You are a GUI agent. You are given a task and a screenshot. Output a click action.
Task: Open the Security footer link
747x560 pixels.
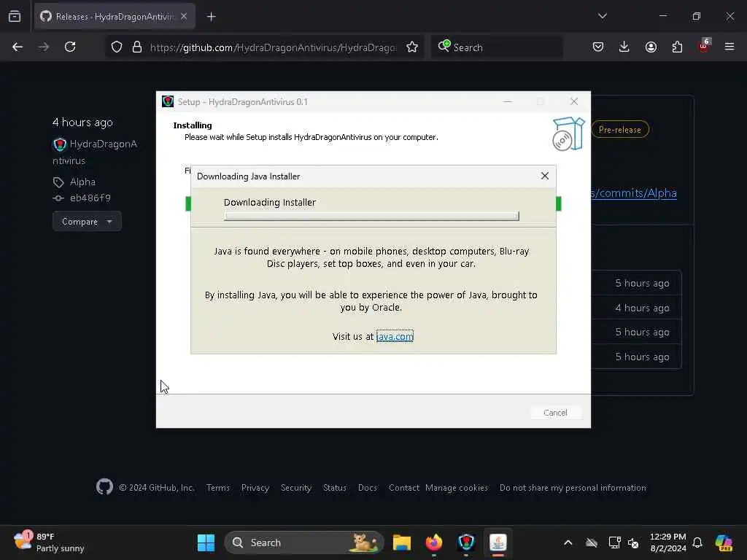point(296,488)
